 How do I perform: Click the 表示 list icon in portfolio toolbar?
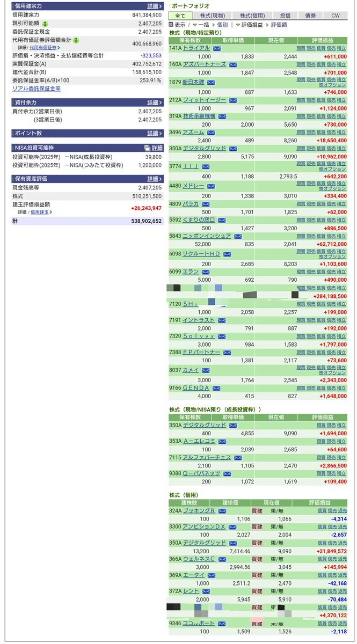(x=171, y=25)
